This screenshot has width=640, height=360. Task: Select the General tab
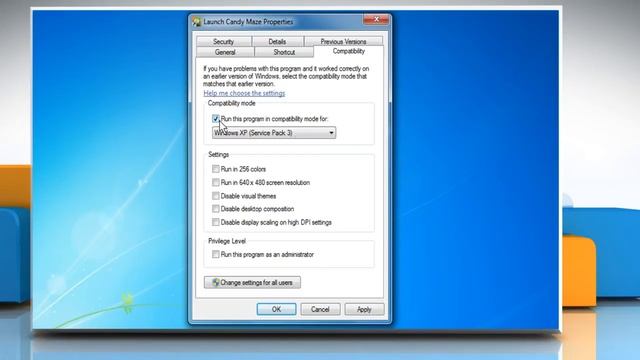tap(225, 52)
